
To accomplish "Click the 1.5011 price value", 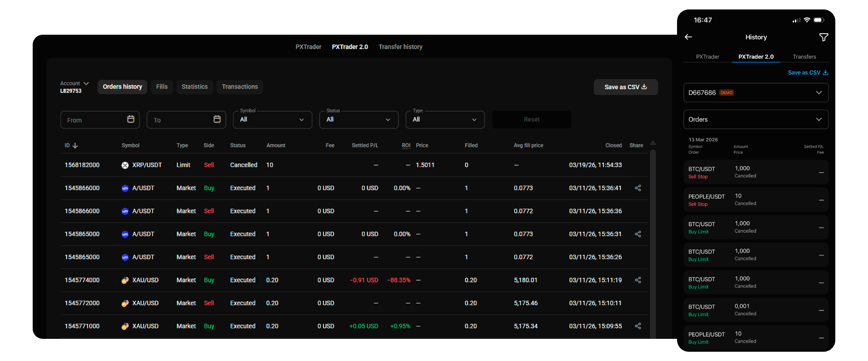I will pyautogui.click(x=425, y=165).
